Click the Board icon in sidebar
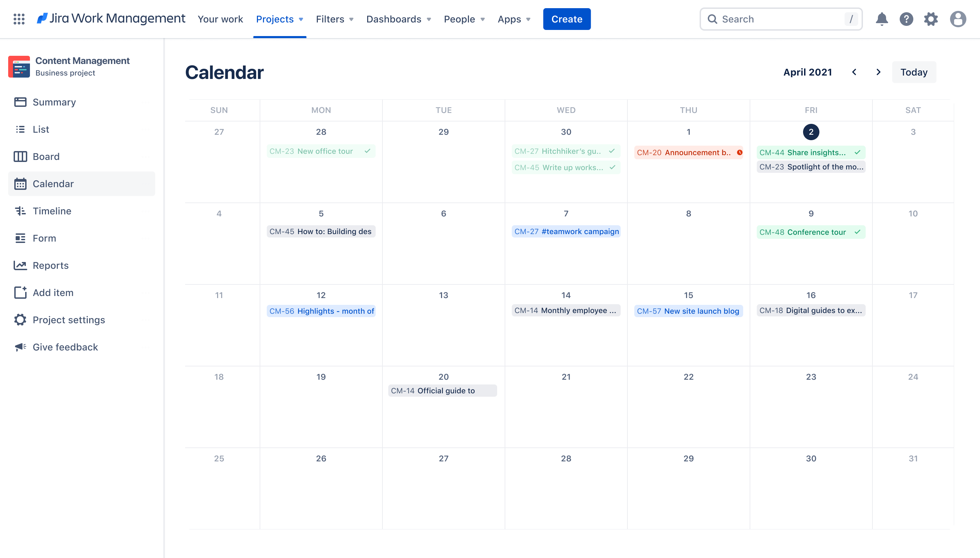 tap(19, 156)
